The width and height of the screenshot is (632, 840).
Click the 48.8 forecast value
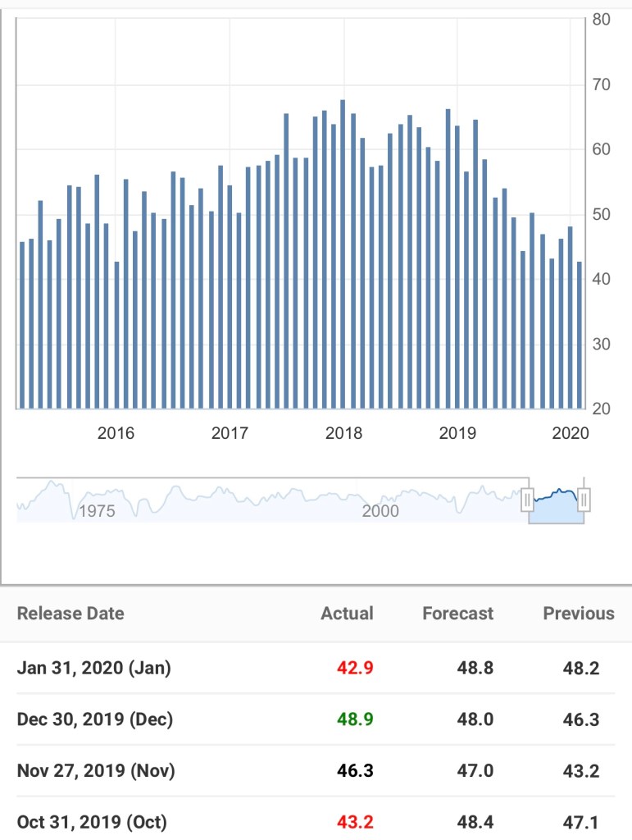(x=475, y=668)
